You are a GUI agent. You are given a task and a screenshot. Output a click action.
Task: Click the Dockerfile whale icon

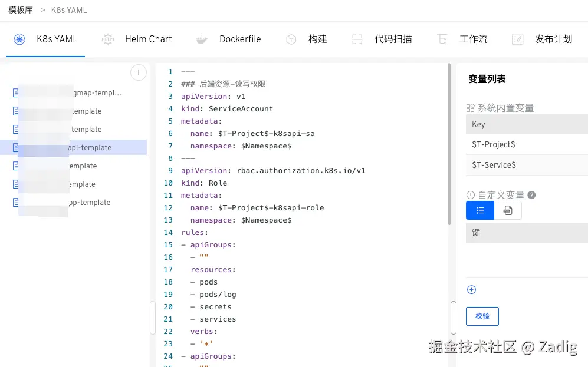click(202, 39)
